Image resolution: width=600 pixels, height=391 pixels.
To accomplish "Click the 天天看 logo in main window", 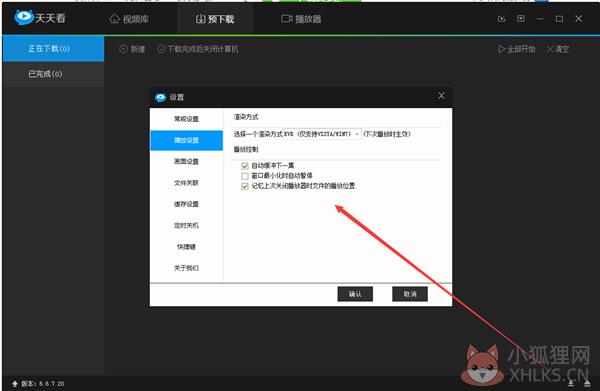I will click(x=40, y=18).
